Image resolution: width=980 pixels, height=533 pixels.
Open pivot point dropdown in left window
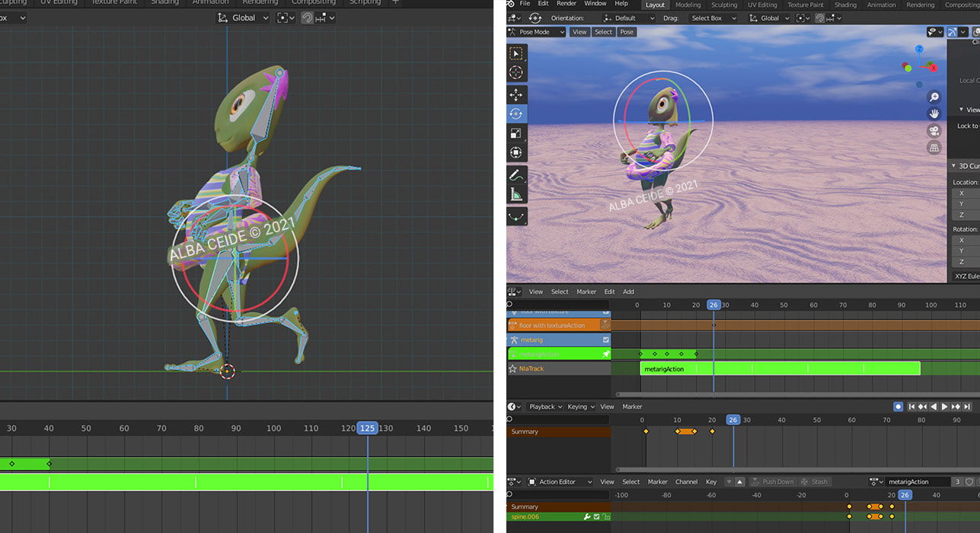point(286,18)
